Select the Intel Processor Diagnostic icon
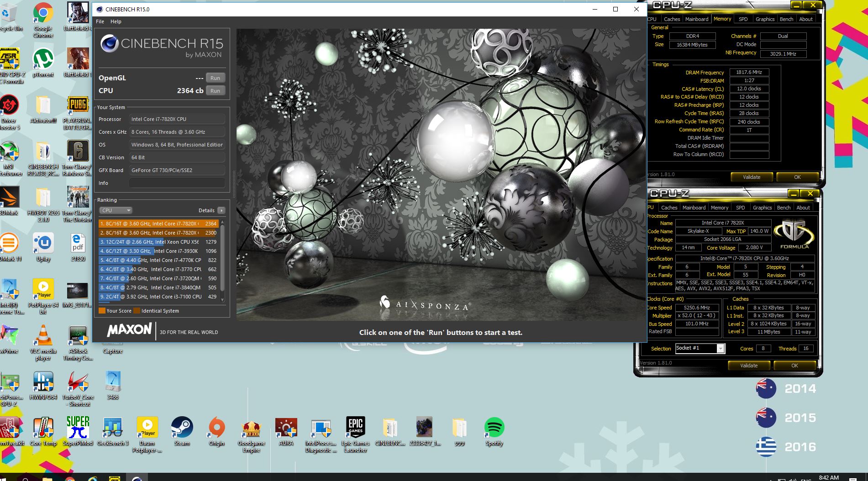 (321, 435)
